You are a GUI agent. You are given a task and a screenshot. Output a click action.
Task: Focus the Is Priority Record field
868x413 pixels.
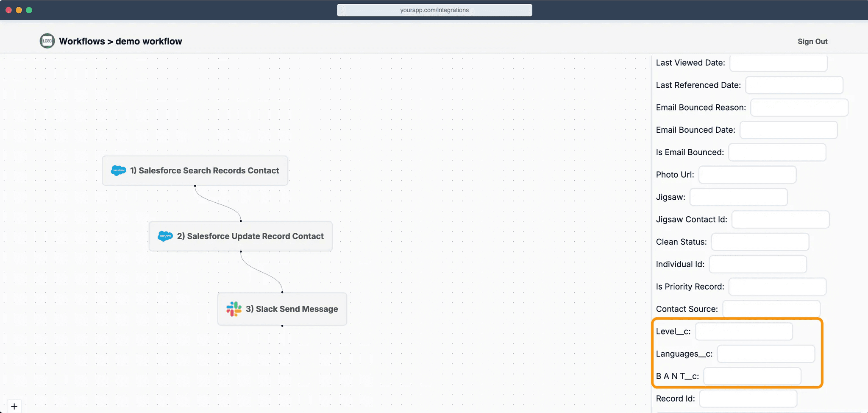tap(777, 287)
